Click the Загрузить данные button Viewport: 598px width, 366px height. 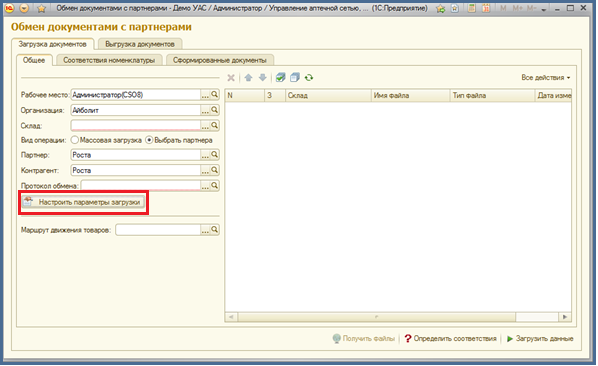coord(540,339)
